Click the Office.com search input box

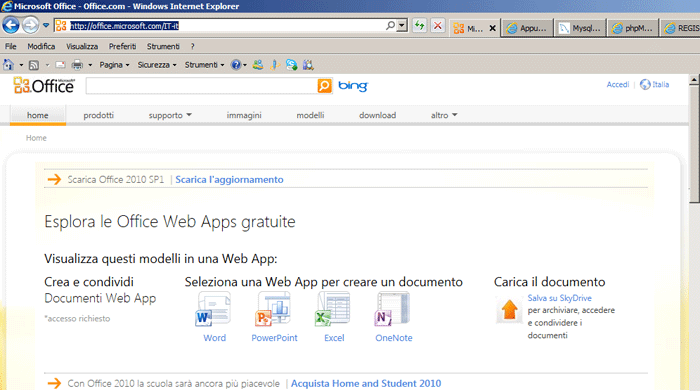click(x=201, y=86)
